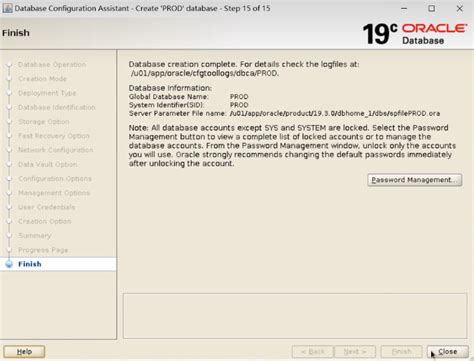This screenshot has width=474, height=361.
Task: Close the window using the title bar X
Action: point(460,9)
